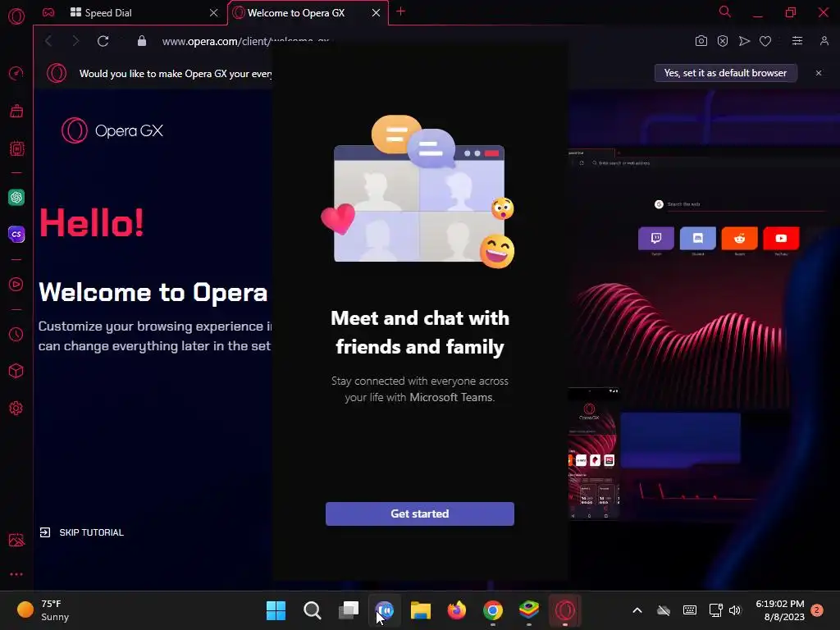Image resolution: width=840 pixels, height=630 pixels.
Task: Open the Player sidebar icon
Action: pyautogui.click(x=16, y=284)
